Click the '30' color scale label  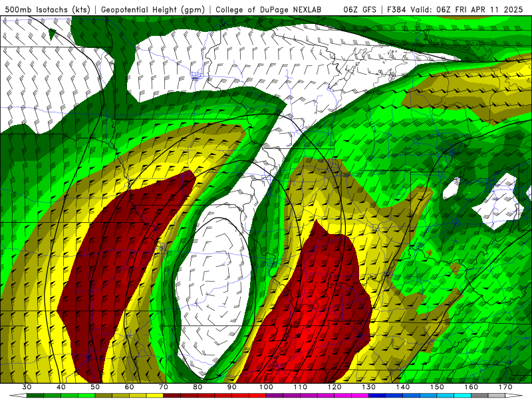tap(27, 387)
